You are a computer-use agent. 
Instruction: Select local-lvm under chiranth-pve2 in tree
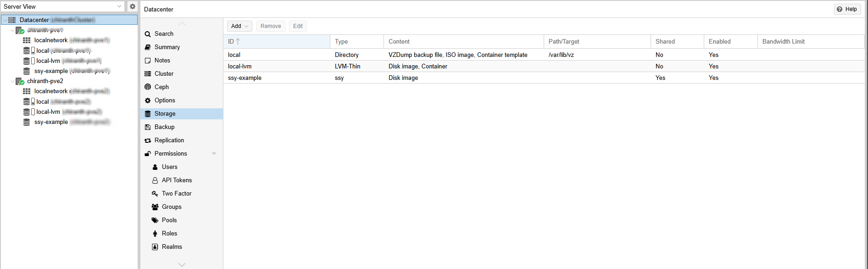[x=48, y=112]
